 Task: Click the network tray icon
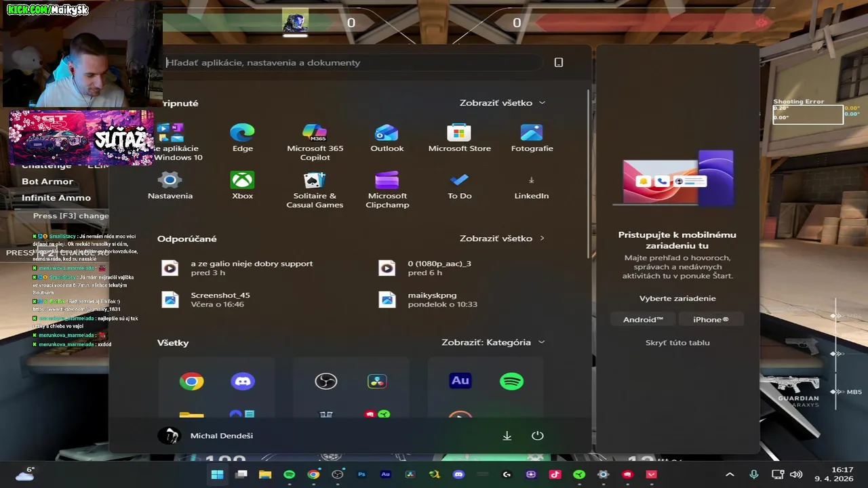(x=777, y=474)
